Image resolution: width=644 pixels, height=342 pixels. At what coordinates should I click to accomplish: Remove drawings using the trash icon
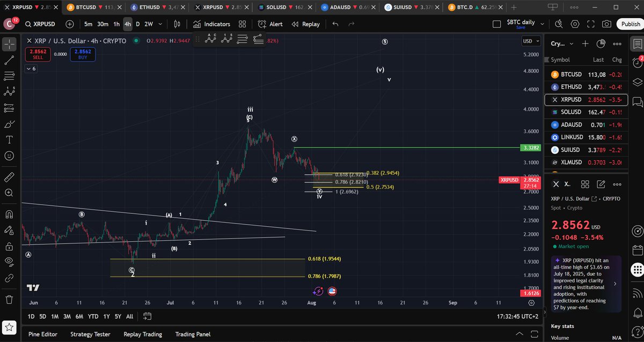(x=9, y=299)
